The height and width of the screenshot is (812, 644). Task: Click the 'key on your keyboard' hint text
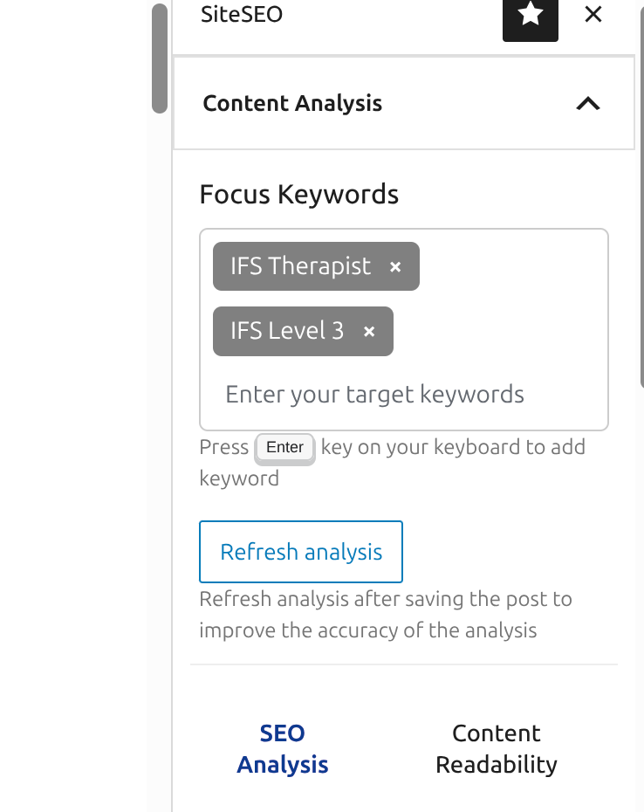coord(452,448)
